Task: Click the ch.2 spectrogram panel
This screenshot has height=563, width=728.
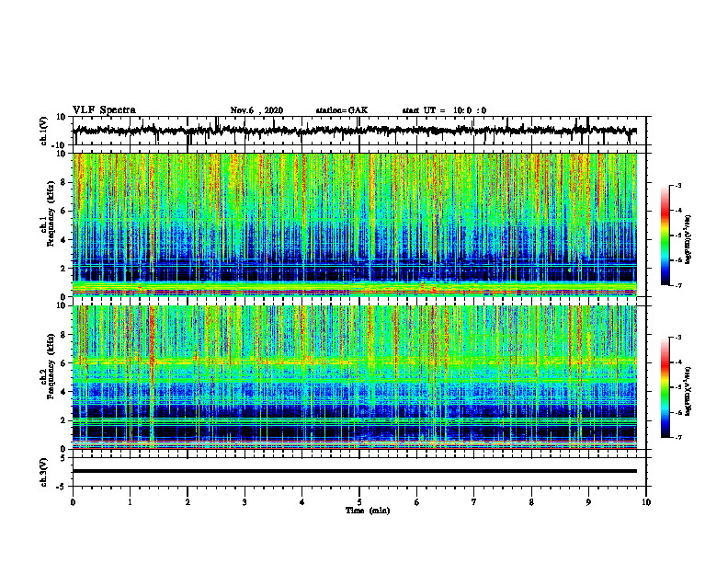Action: click(355, 377)
